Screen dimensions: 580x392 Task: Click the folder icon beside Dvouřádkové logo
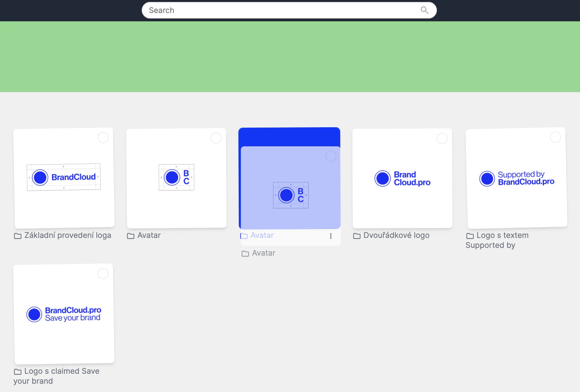pyautogui.click(x=357, y=236)
